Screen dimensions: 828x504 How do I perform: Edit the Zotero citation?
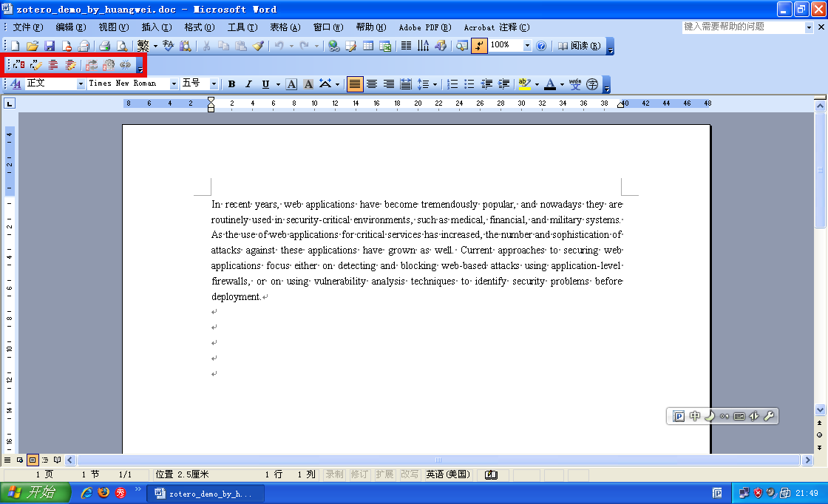pos(36,65)
